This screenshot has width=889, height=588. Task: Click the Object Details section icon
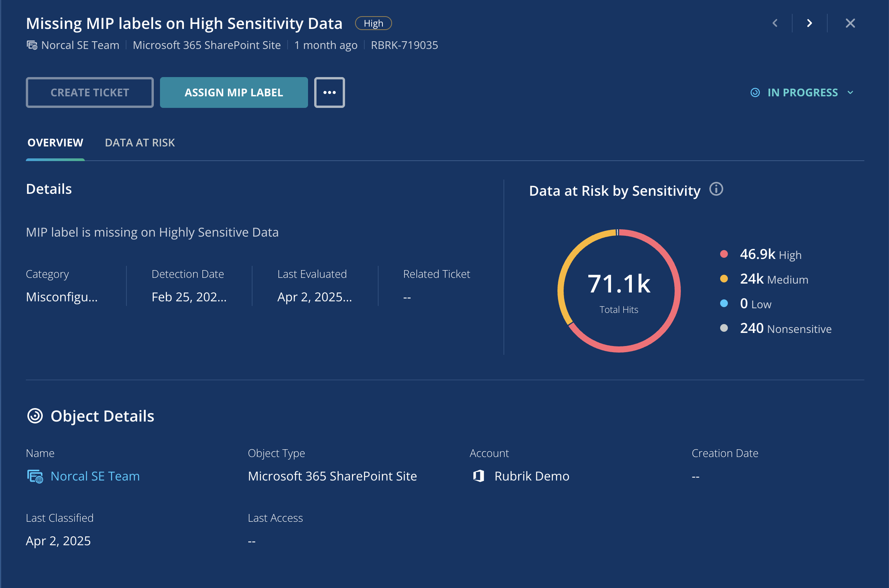click(35, 416)
